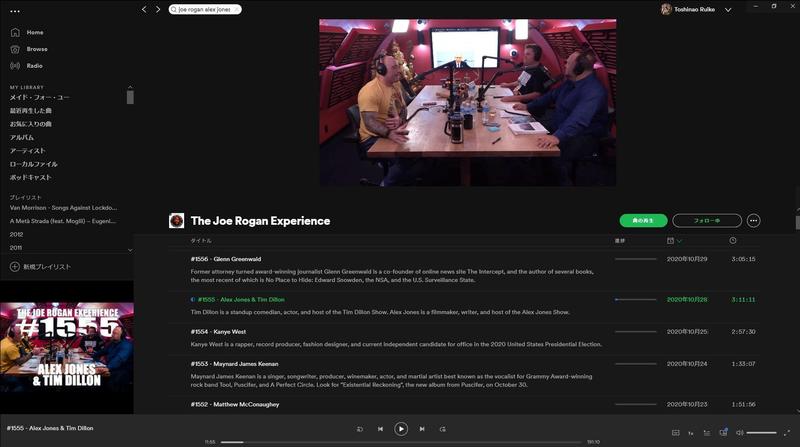Click the user avatar picture

(666, 9)
